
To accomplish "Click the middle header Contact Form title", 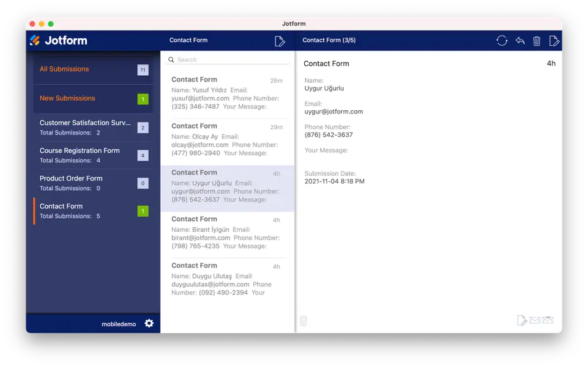I will click(188, 40).
